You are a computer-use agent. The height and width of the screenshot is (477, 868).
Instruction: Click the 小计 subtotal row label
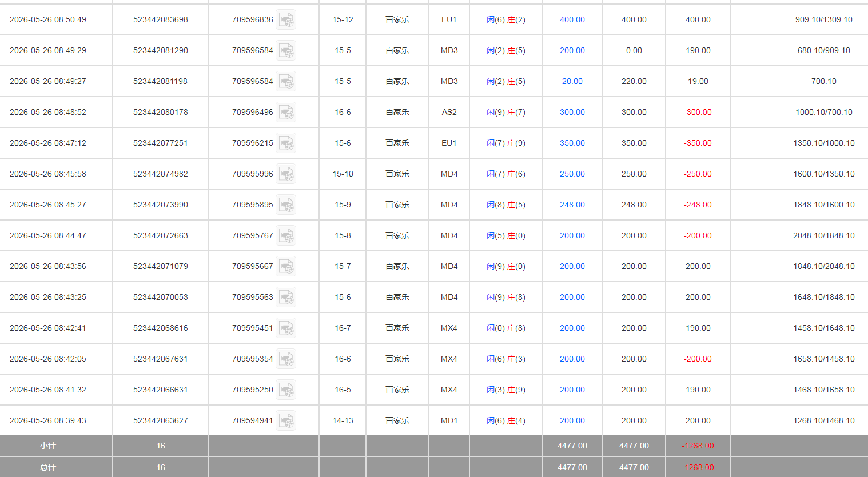(48, 446)
